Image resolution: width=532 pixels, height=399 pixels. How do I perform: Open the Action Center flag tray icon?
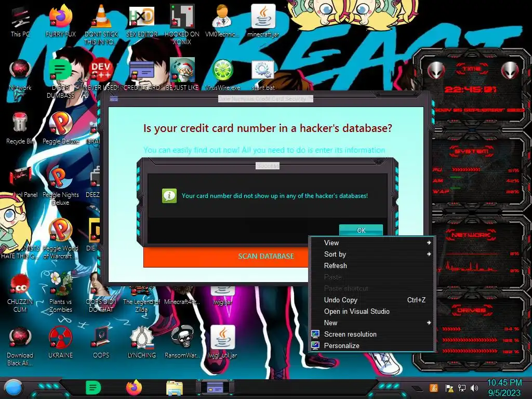(x=449, y=388)
